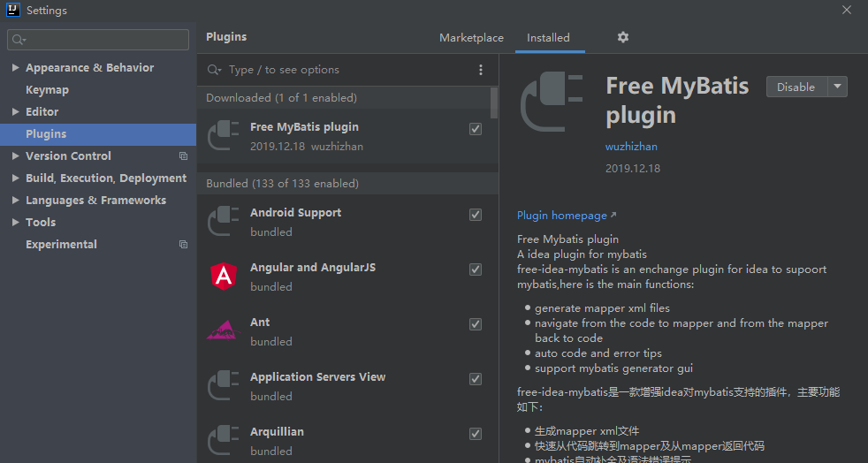Click the project-level icon next to Version Control

183,156
